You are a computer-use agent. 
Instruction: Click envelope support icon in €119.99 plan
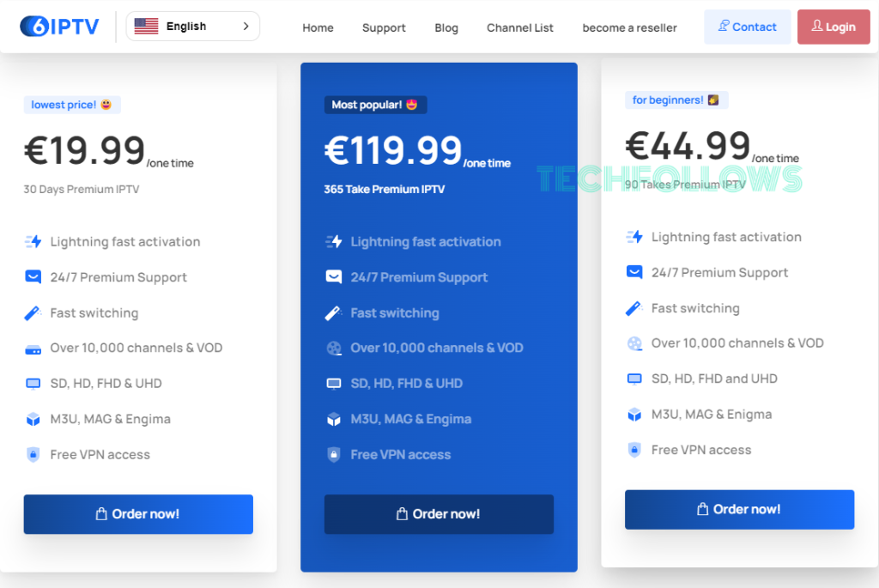pos(334,277)
